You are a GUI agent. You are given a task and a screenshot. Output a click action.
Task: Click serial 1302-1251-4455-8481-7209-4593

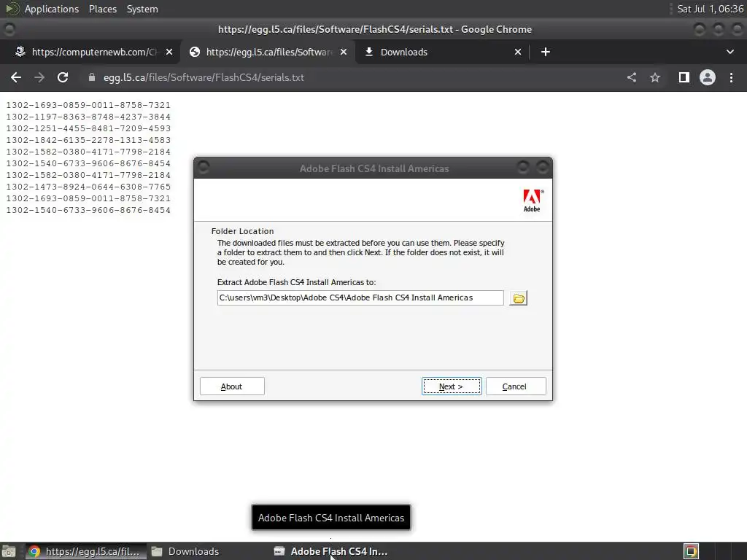[88, 128]
